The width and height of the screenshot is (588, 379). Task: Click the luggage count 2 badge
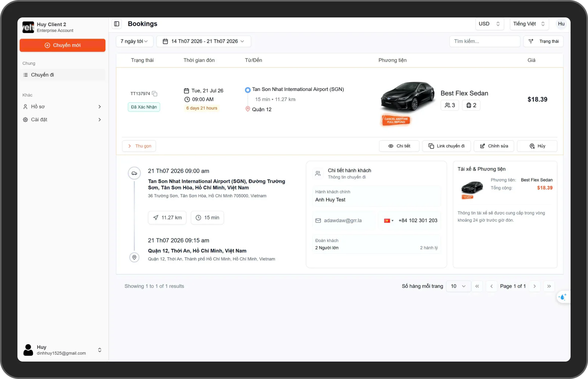coord(471,105)
